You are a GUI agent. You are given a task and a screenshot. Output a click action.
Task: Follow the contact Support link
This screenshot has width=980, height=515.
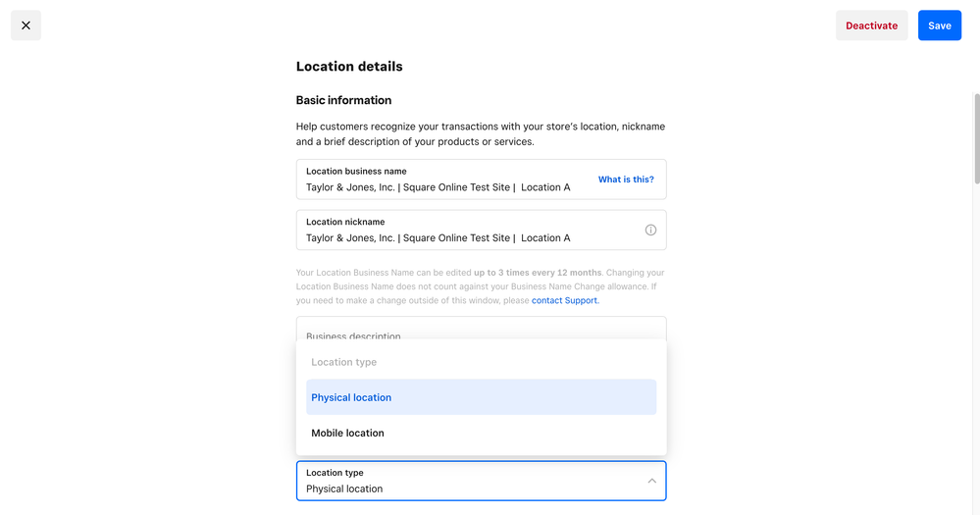point(564,300)
